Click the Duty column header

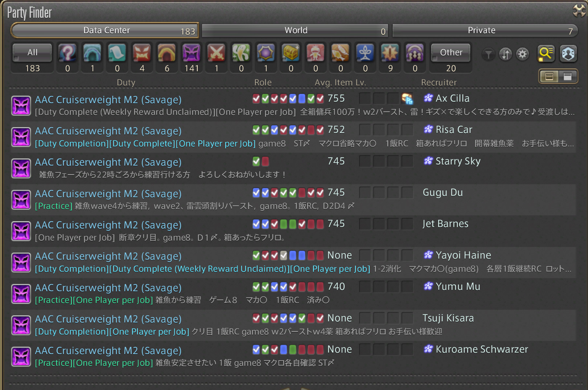pos(126,82)
